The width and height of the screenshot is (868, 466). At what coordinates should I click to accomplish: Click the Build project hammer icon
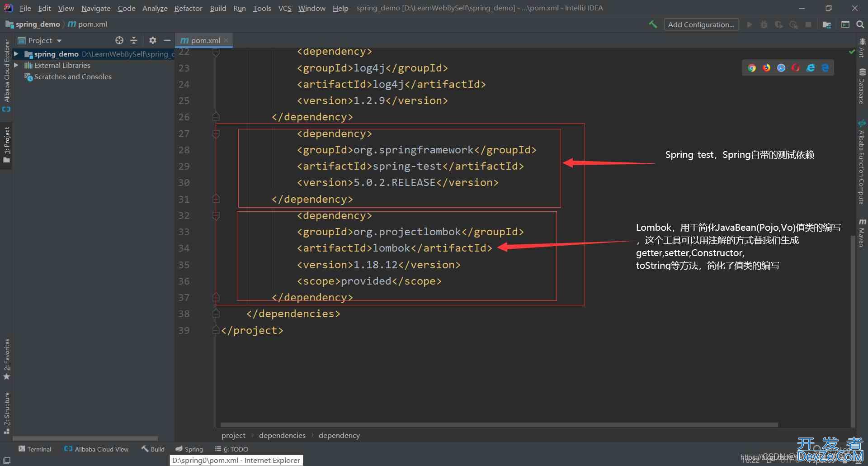point(653,24)
